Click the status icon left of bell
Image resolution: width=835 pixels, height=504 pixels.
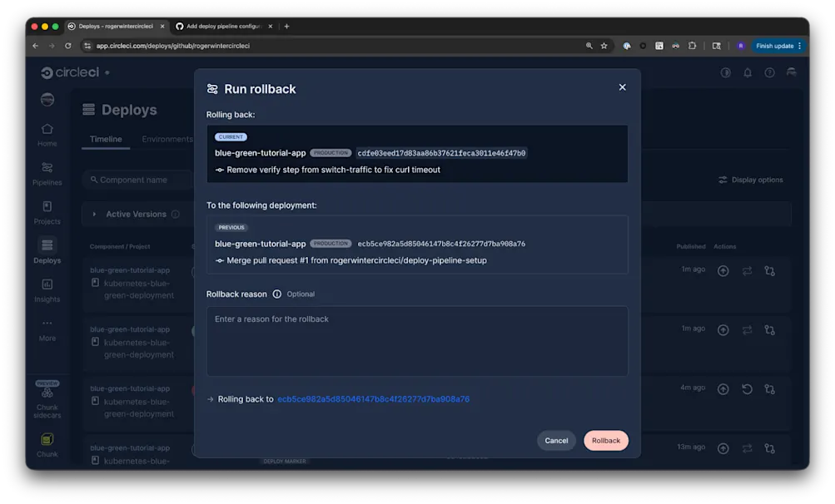(x=725, y=72)
